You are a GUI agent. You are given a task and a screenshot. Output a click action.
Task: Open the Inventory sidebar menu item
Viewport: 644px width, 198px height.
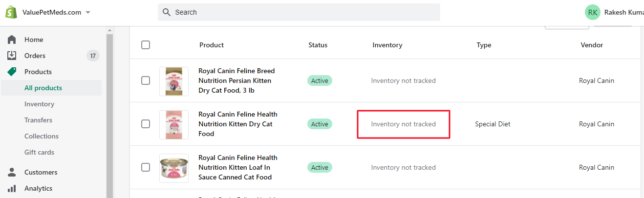pos(39,104)
